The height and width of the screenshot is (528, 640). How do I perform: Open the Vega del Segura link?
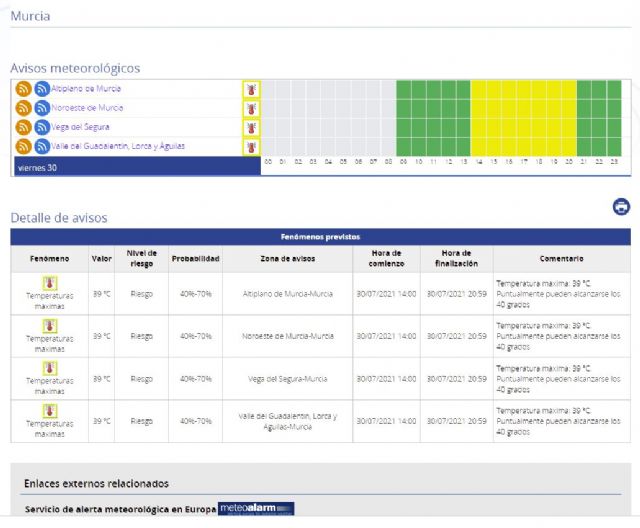click(80, 127)
